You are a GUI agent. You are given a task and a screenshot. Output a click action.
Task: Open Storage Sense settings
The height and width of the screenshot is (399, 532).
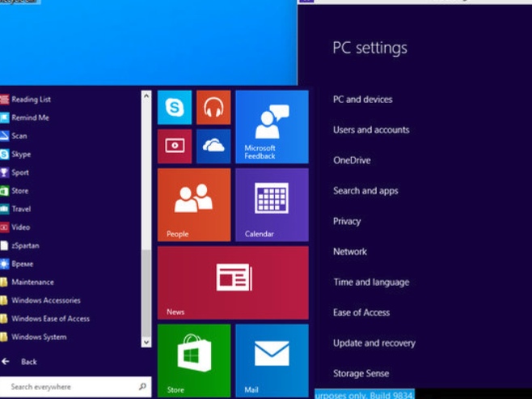click(361, 374)
